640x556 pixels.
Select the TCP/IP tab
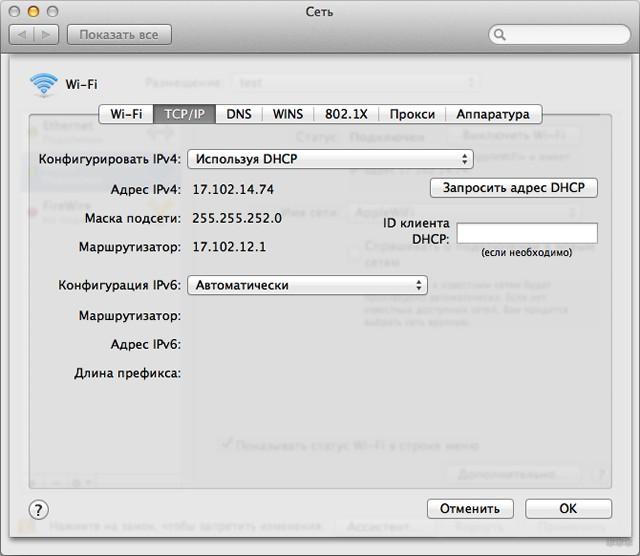click(184, 114)
